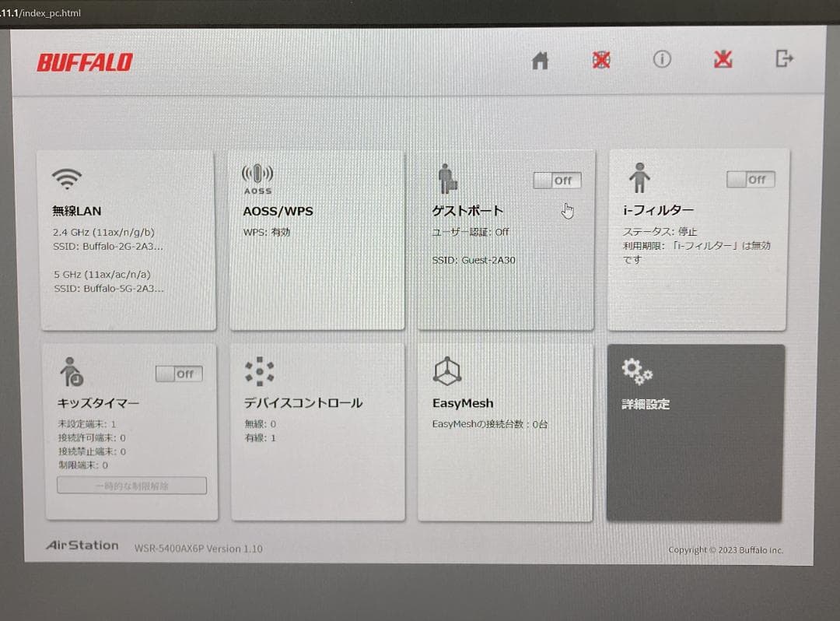This screenshot has height=621, width=840.
Task: Enable the i-フィルター toggle switch
Action: click(750, 179)
